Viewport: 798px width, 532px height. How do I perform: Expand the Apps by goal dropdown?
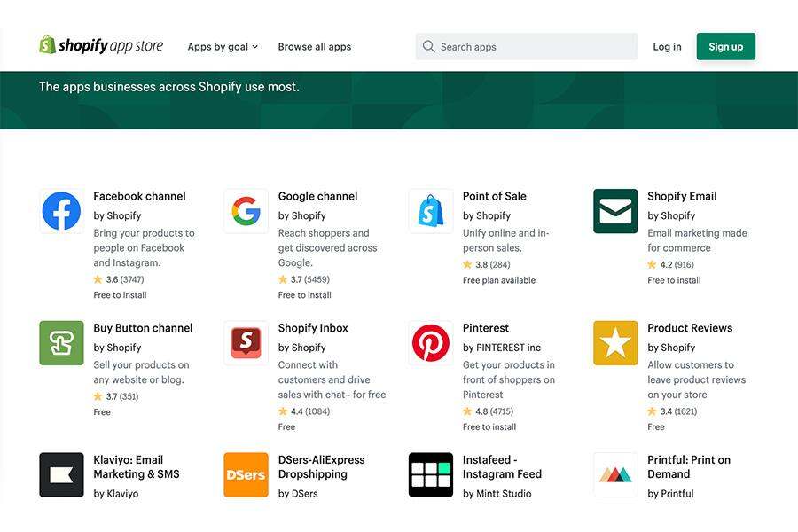223,46
